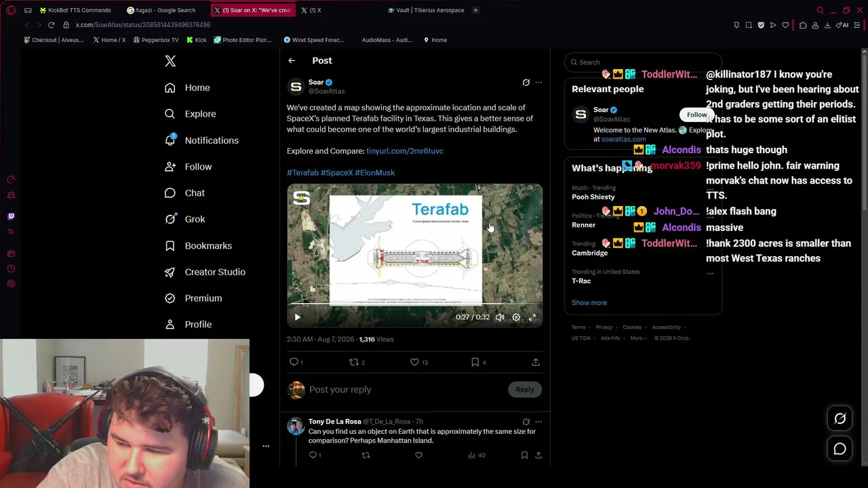This screenshot has height=488, width=868.
Task: Add page to bookmarks with heart icon
Action: tap(785, 25)
